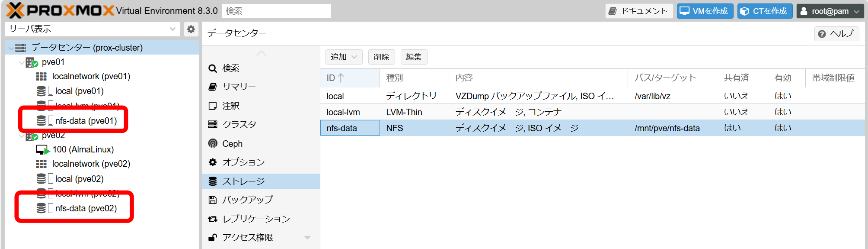The height and width of the screenshot is (249, 868).
Task: Click the gear settings icon beside server view
Action: 191,29
